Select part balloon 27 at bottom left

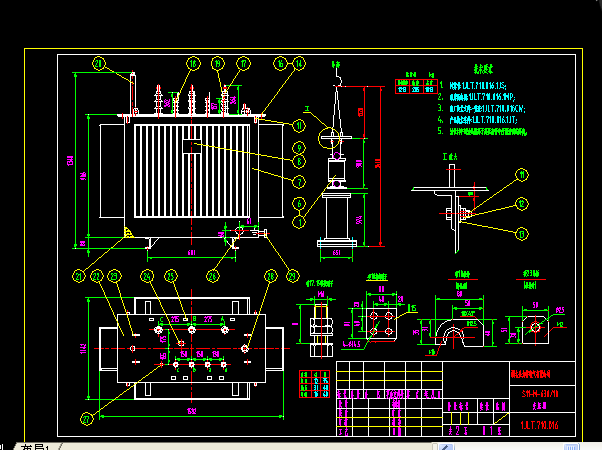[86, 419]
